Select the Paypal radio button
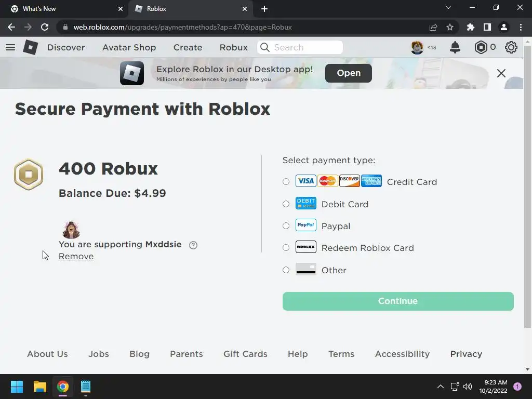The image size is (532, 399). coord(286,225)
